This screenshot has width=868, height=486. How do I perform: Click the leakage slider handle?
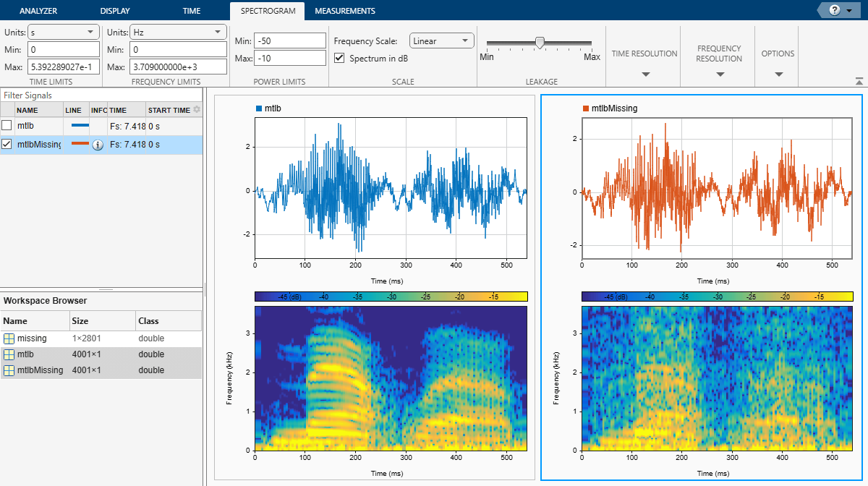540,43
